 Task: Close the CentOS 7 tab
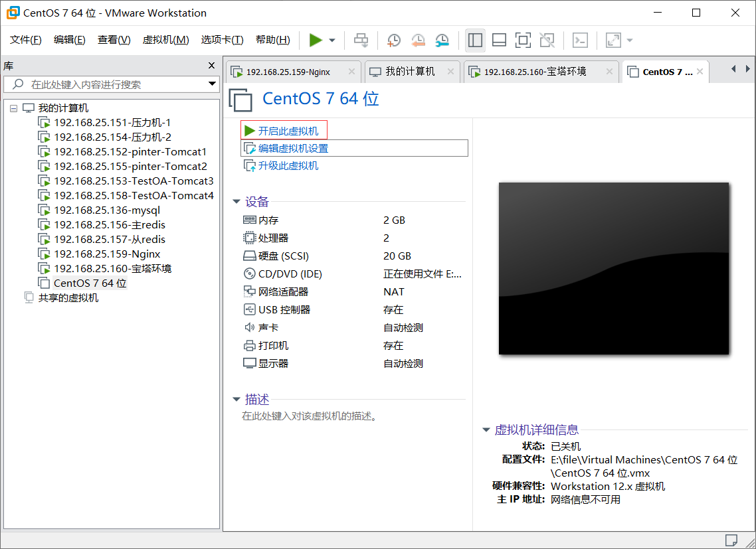(700, 71)
